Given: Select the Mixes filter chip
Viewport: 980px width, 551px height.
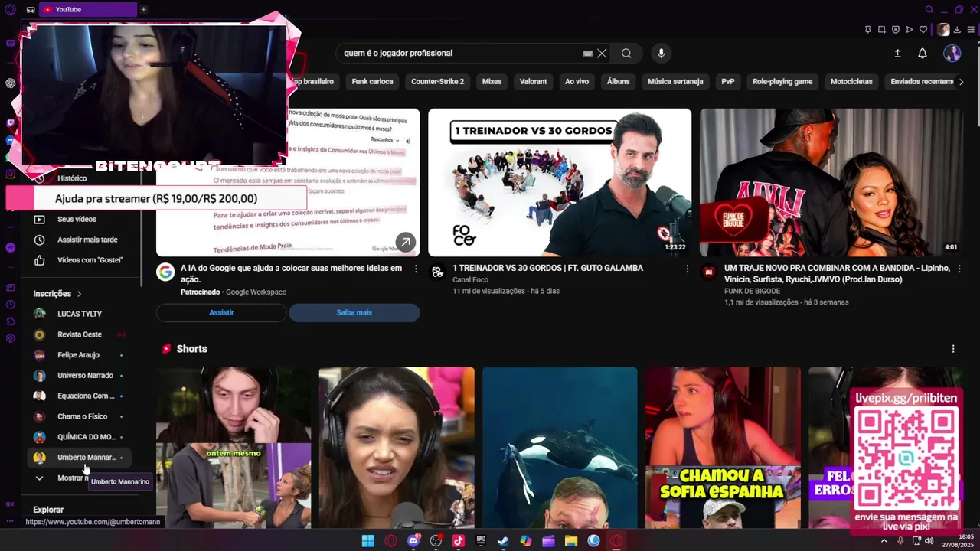Looking at the screenshot, I should [492, 82].
